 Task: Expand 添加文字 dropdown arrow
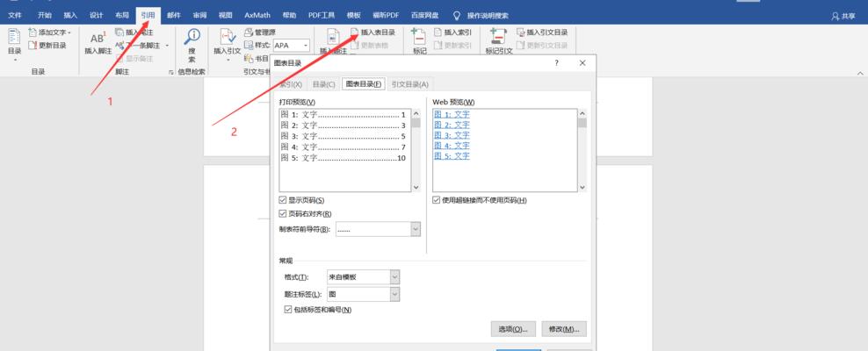click(69, 33)
